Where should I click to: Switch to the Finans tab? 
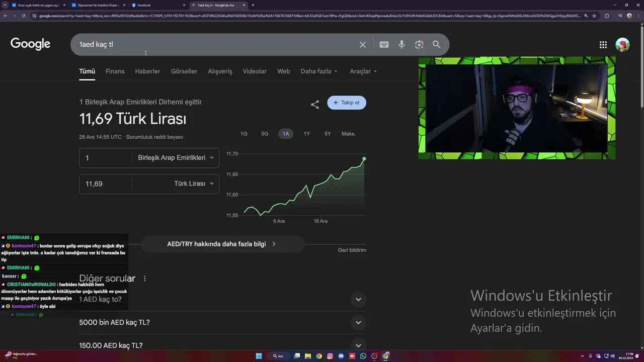pos(115,71)
